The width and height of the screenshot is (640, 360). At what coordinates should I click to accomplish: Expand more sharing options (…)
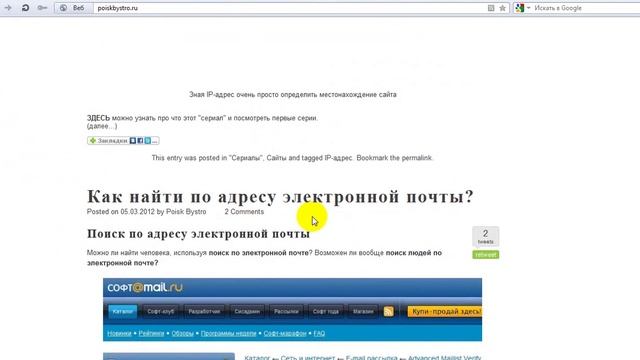coord(155,141)
